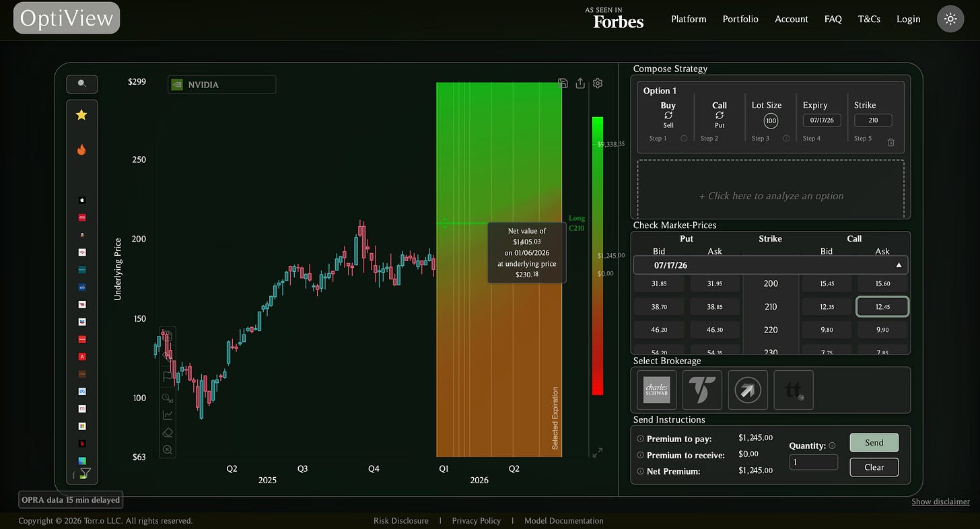Toggle the Lot Size 100 circle
The width and height of the screenshot is (980, 529).
click(771, 121)
